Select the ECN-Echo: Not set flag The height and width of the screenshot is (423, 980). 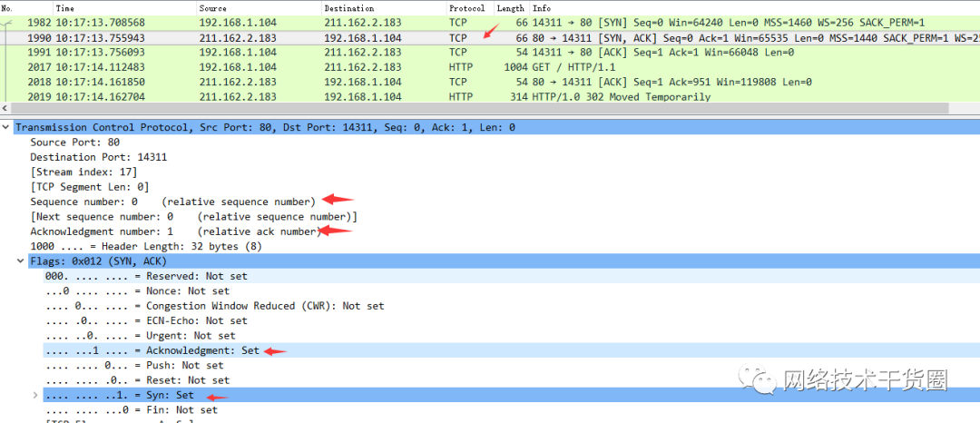[146, 320]
